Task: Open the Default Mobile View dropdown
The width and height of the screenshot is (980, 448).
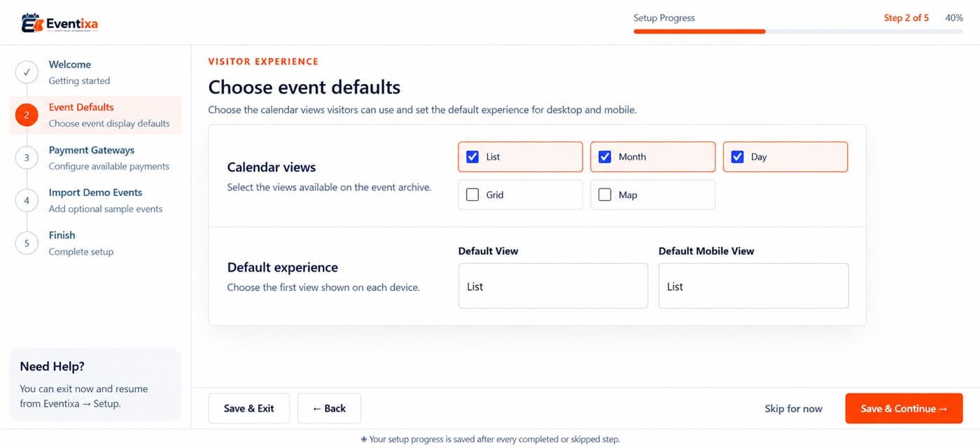Action: (753, 286)
